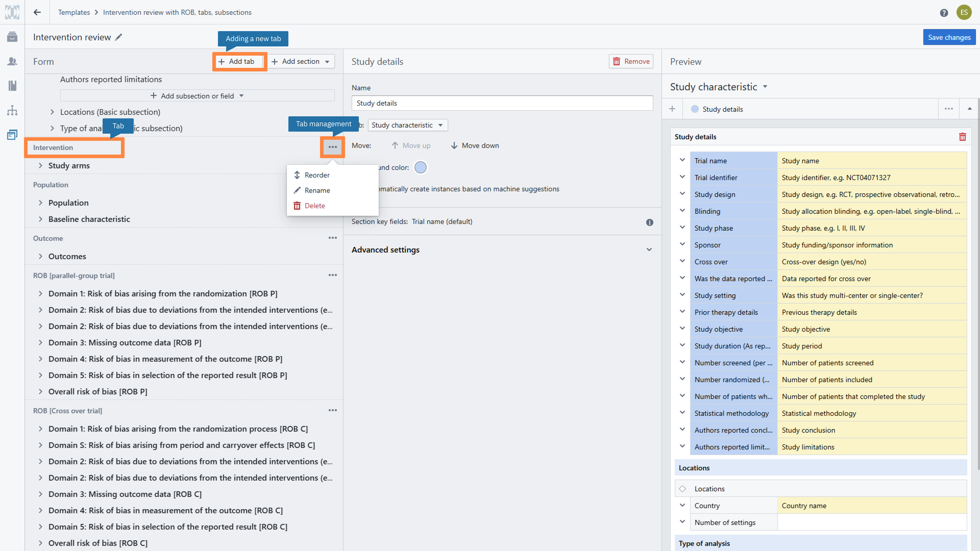Open three-dots menu for Outcome tab
The width and height of the screenshot is (980, 551).
333,238
